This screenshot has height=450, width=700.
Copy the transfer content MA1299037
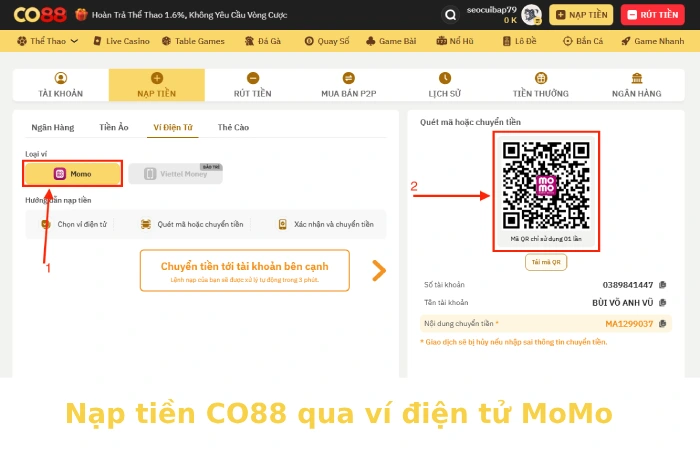point(662,324)
